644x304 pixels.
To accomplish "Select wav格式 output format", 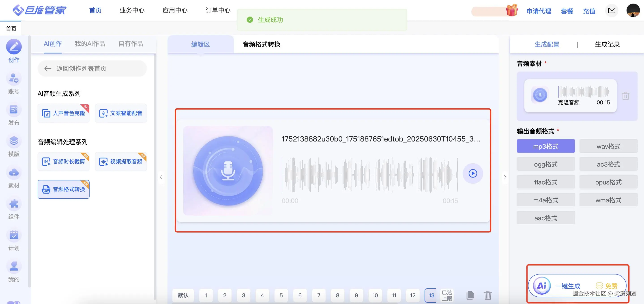I will click(608, 146).
